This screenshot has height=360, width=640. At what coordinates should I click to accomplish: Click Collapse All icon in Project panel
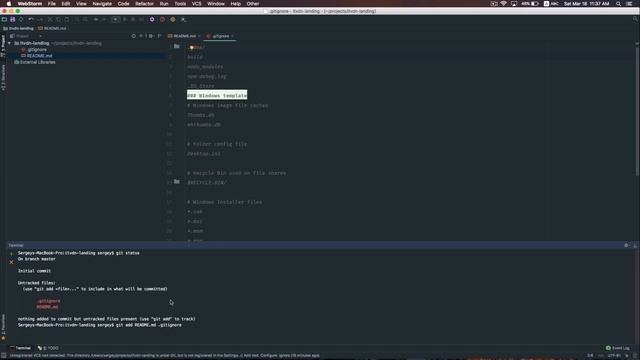[141, 36]
